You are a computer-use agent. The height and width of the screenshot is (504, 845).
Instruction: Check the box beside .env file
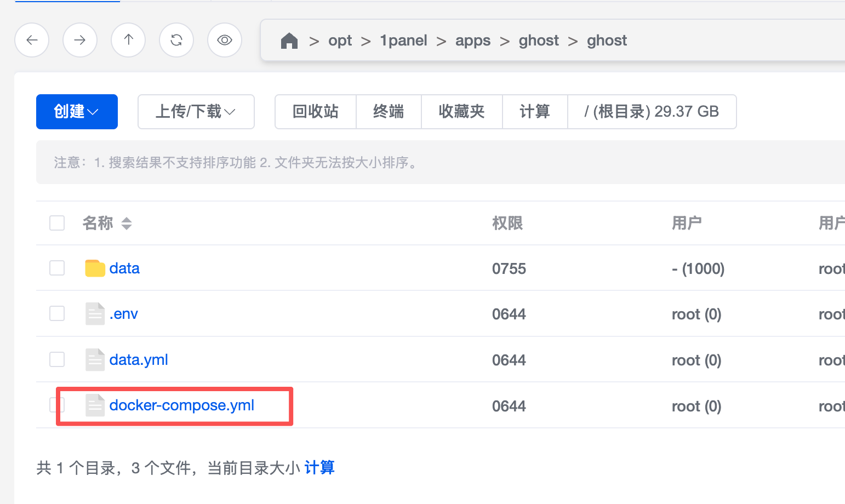click(x=57, y=314)
